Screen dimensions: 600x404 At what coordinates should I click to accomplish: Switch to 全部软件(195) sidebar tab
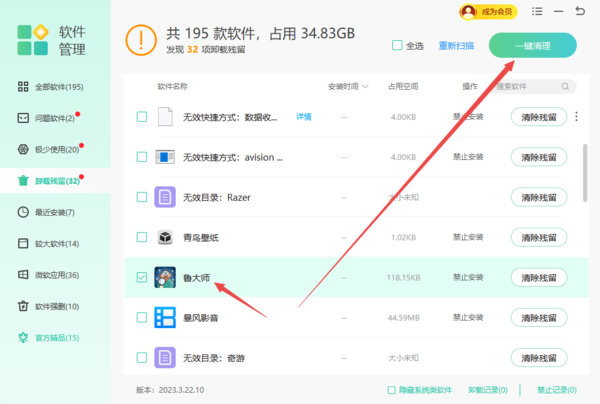point(57,87)
